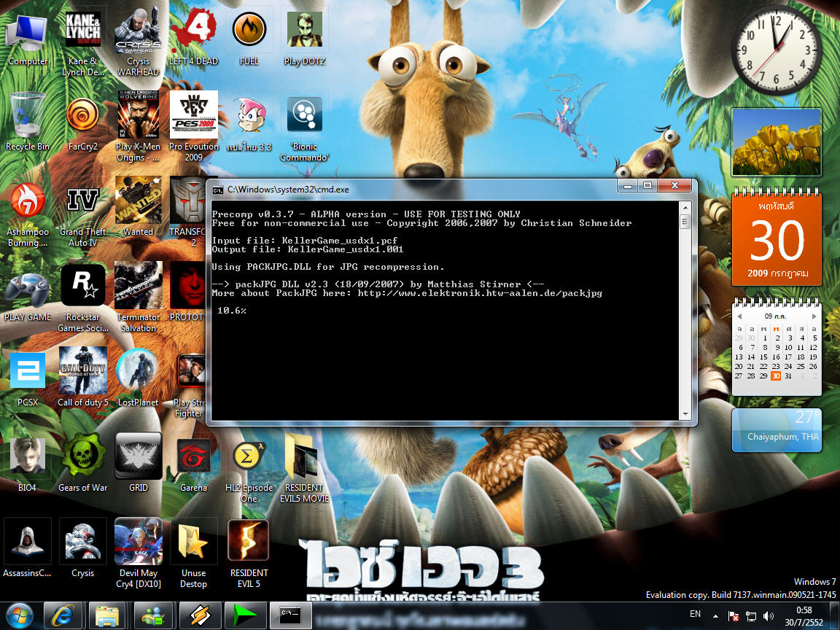
Task: Open Internet Explorer from the taskbar
Action: click(62, 616)
